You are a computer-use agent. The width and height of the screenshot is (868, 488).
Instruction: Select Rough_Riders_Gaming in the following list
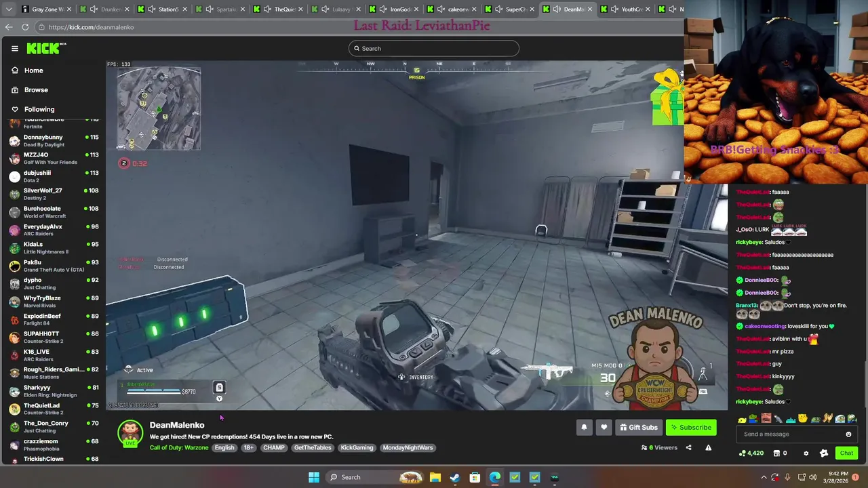click(53, 373)
